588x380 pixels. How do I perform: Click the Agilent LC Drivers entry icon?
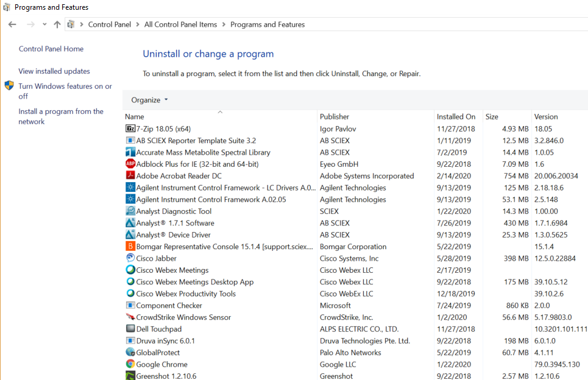point(130,188)
